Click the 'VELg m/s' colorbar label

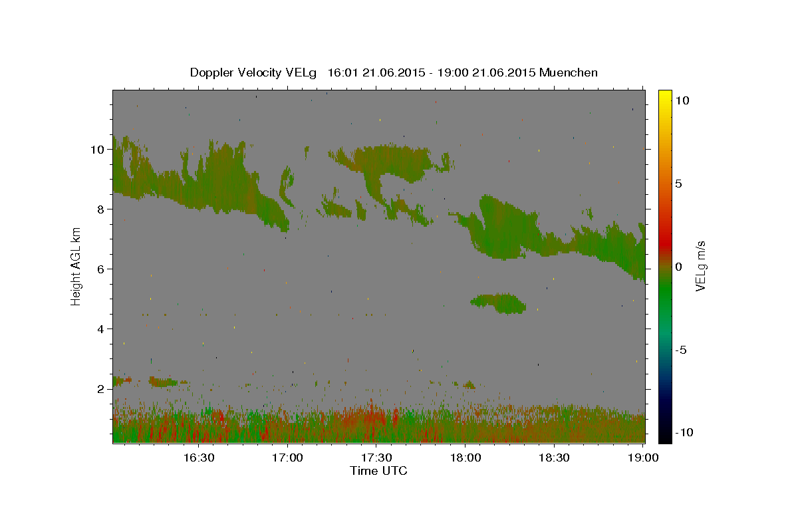[x=700, y=265]
